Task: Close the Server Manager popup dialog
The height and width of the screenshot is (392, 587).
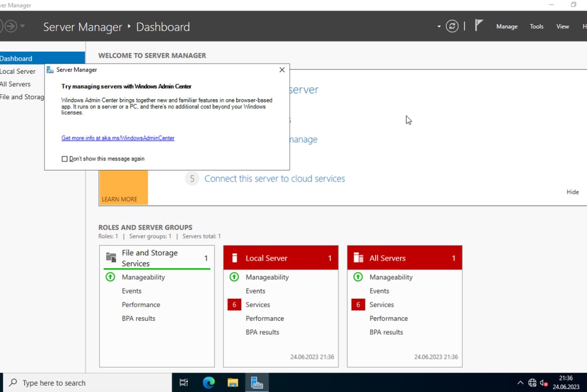Action: point(282,70)
